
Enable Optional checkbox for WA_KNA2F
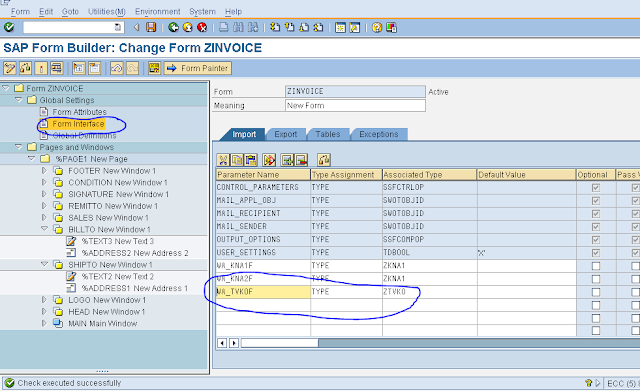pos(596,279)
